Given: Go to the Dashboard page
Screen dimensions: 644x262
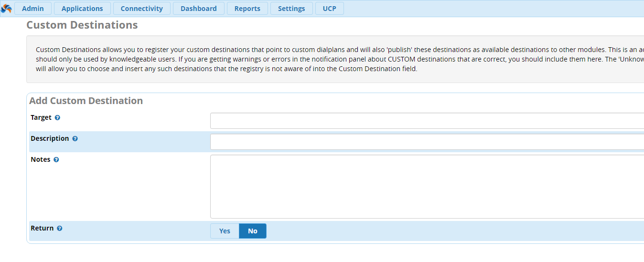Looking at the screenshot, I should click(198, 9).
